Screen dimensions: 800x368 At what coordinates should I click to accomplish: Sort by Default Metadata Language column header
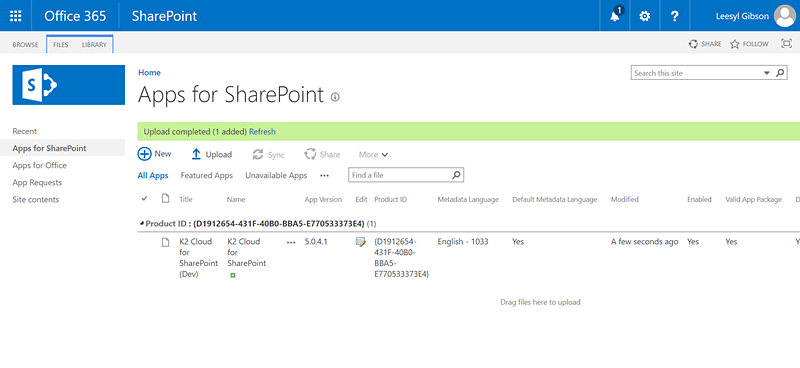pos(555,200)
